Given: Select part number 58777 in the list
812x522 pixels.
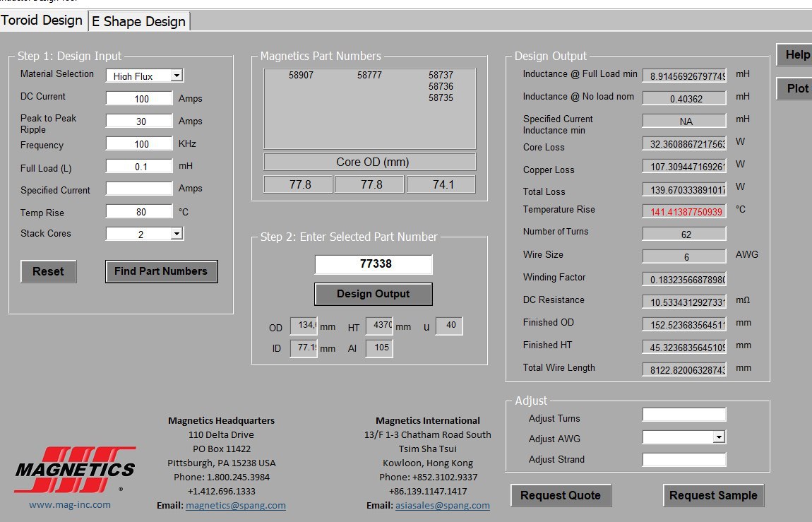Looking at the screenshot, I should pos(369,75).
